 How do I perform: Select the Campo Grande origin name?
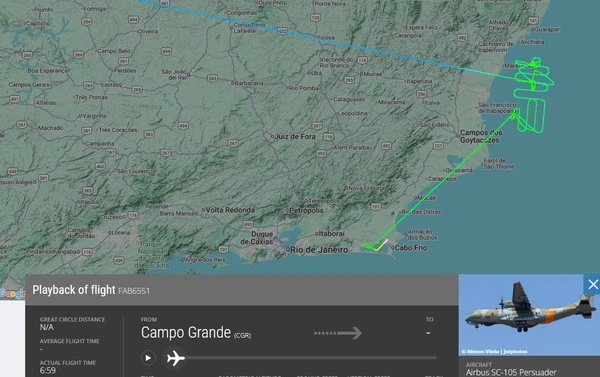click(186, 332)
